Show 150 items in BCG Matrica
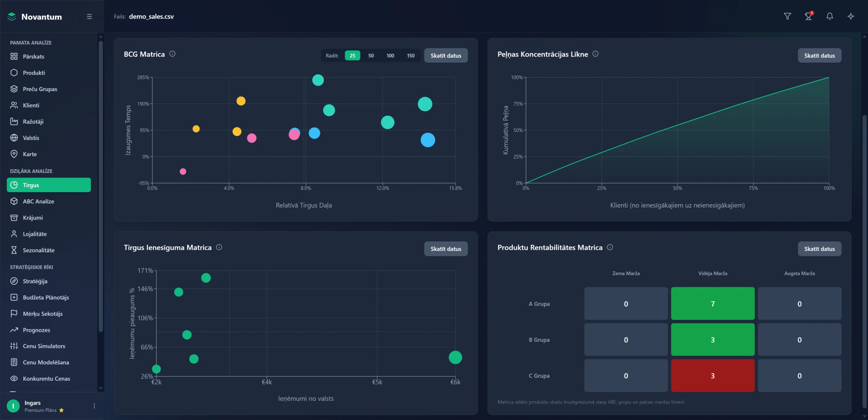868x420 pixels. tap(411, 56)
